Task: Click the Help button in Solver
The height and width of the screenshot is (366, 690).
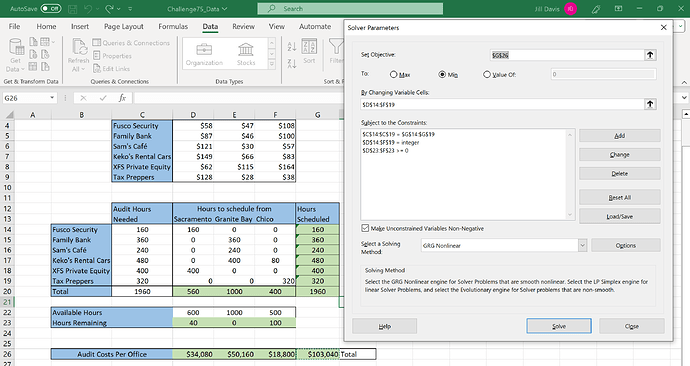Action: tap(385, 326)
